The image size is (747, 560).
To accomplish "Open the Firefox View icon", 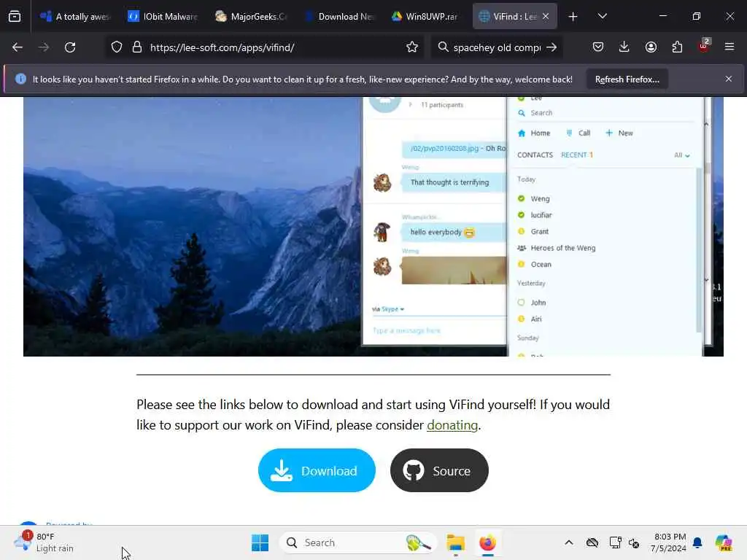I will click(x=15, y=16).
